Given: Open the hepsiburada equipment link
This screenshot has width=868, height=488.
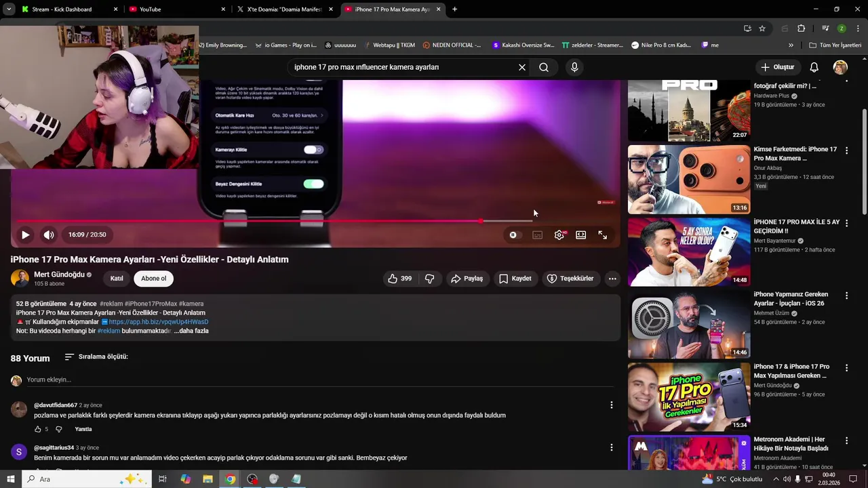Looking at the screenshot, I should coord(159,322).
